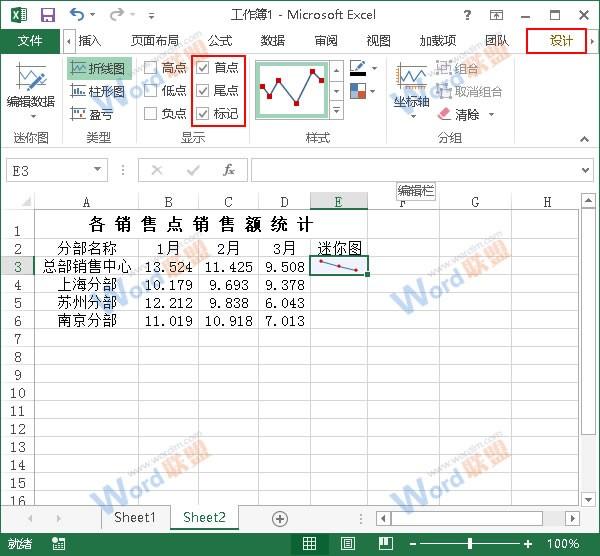The height and width of the screenshot is (556, 600).
Task: Click the formula bar cancel X icon
Action: 157,170
